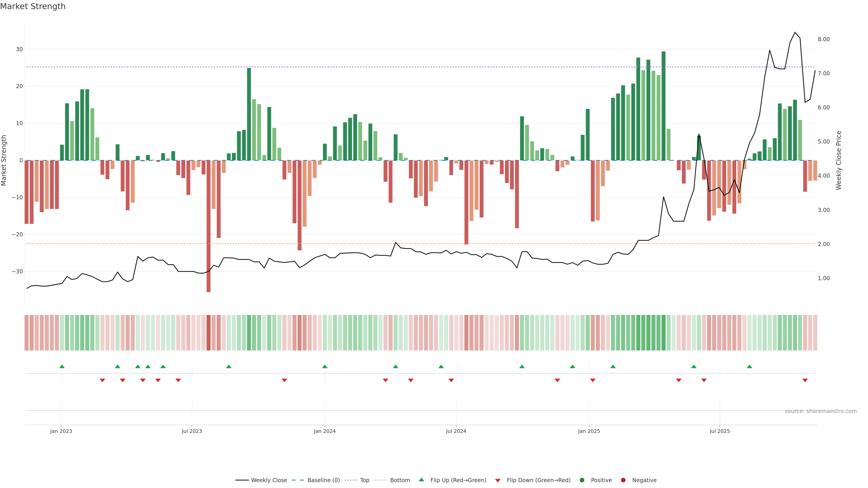The width and height of the screenshot is (868, 488).
Task: Click the flip-up triangle just after Jan 2025
Action: [613, 366]
